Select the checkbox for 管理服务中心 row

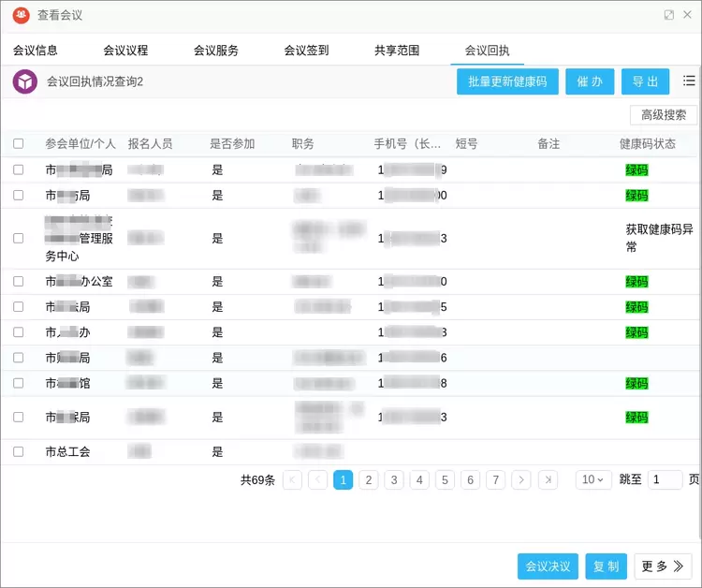click(x=19, y=239)
